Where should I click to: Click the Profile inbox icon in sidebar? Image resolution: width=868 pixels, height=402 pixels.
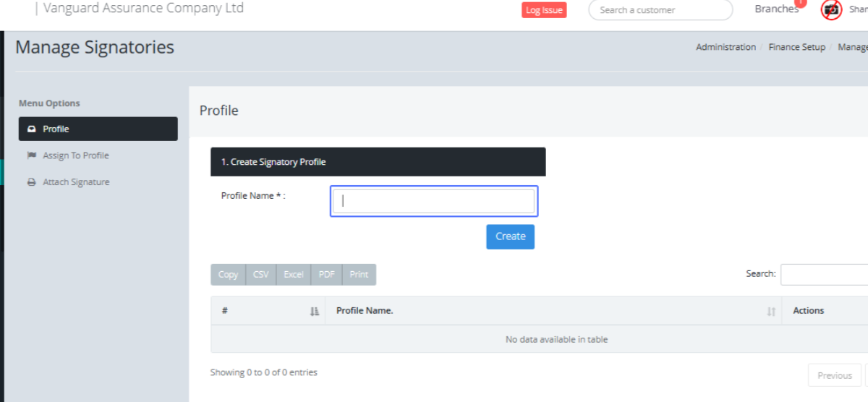click(32, 129)
